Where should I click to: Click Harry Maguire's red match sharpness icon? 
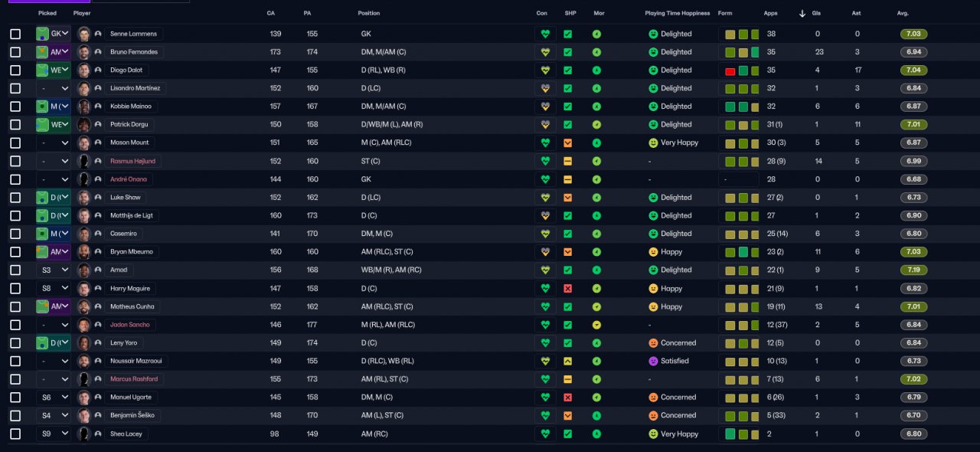coord(567,288)
